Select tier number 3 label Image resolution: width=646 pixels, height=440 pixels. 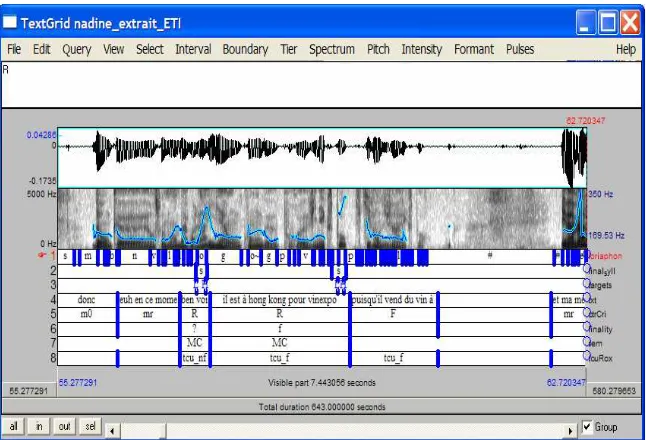click(x=53, y=285)
